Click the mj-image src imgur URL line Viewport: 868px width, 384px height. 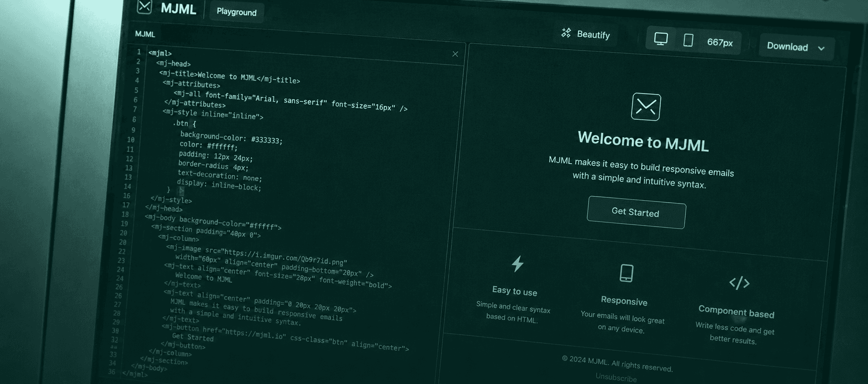(256, 255)
